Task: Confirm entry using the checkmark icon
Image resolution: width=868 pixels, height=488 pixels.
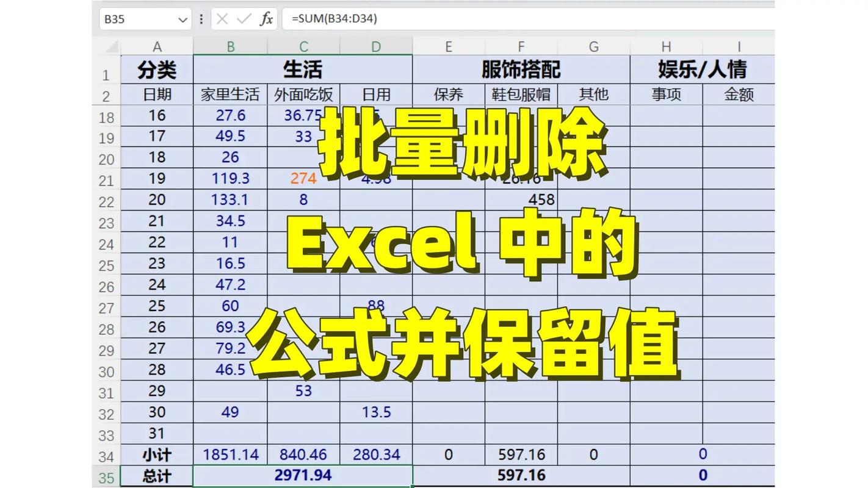Action: point(242,19)
